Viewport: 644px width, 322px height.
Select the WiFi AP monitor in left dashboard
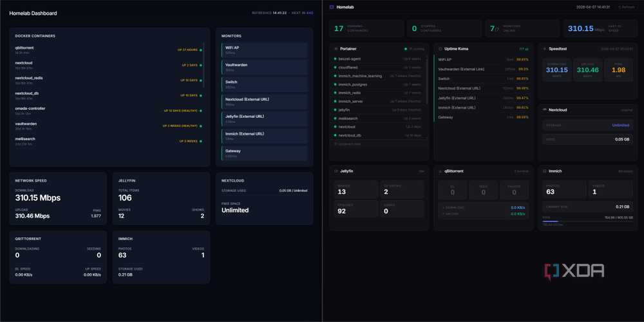click(x=264, y=50)
